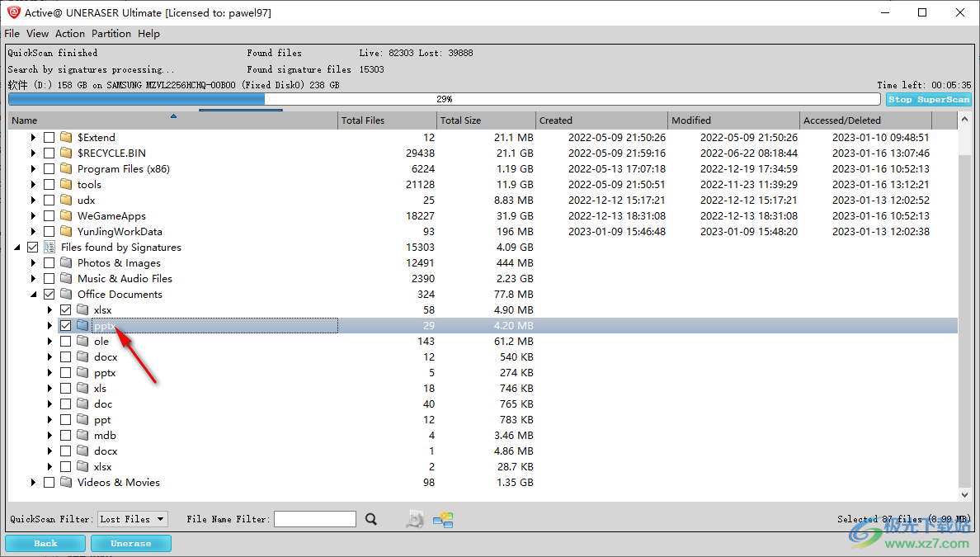The height and width of the screenshot is (557, 980).
Task: Focus the File Name Filter input
Action: [315, 519]
